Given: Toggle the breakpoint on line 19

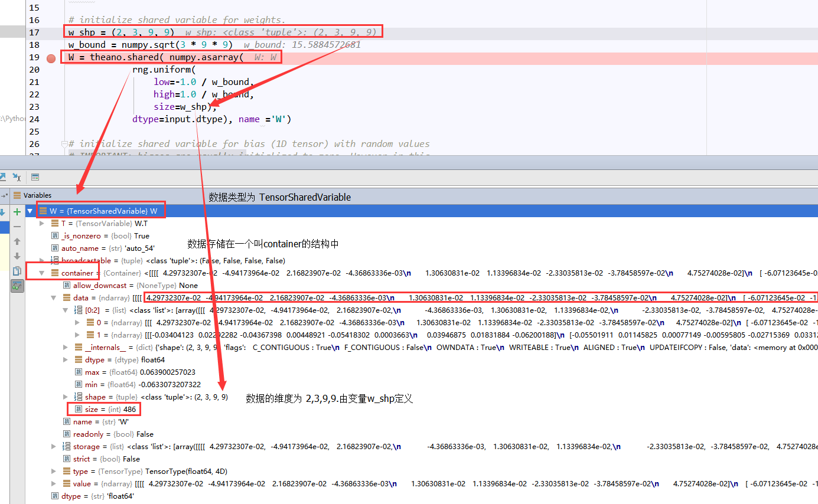Looking at the screenshot, I should 51,58.
